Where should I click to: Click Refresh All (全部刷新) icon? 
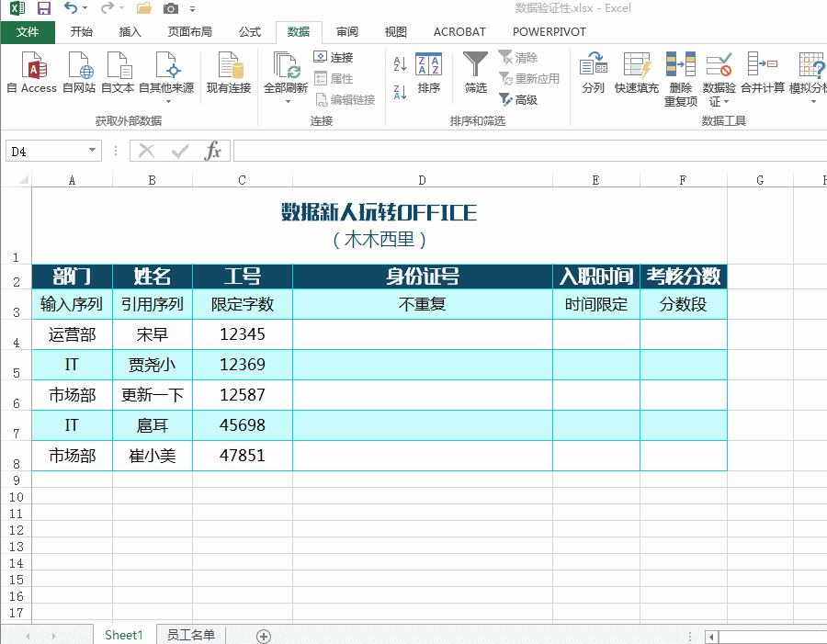click(286, 65)
